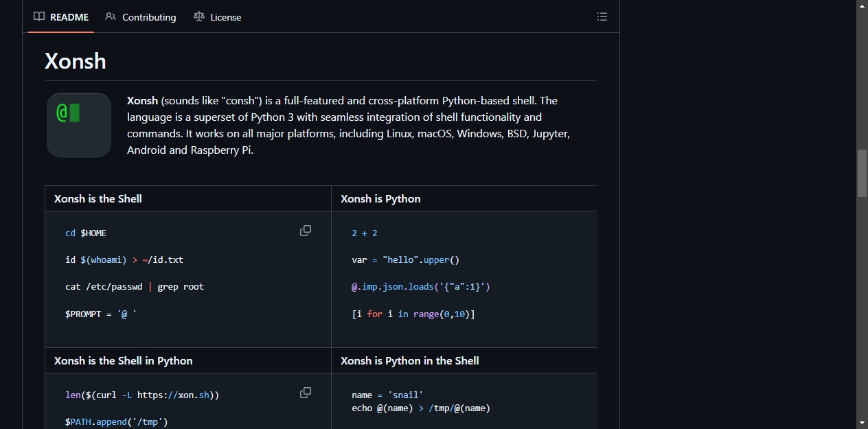
Task: Copy the 'len($(curl' code block
Action: [306, 393]
